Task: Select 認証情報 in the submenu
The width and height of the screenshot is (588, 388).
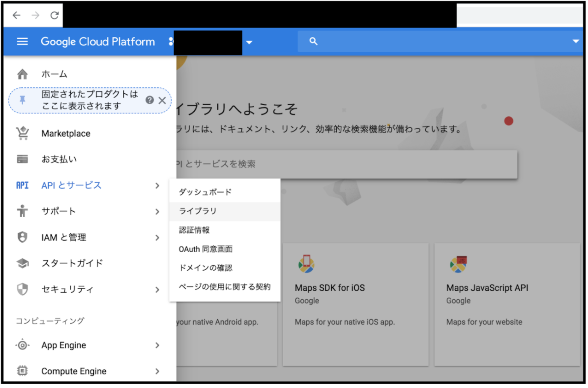Action: [225, 231]
